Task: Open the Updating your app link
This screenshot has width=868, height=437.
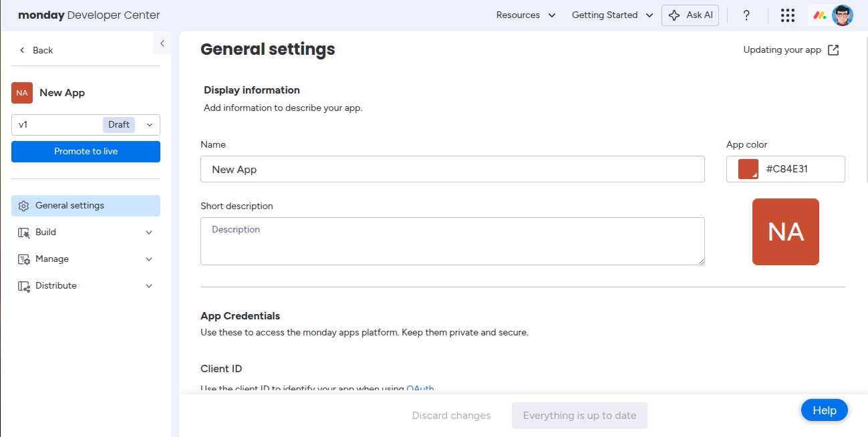Action: pos(791,50)
